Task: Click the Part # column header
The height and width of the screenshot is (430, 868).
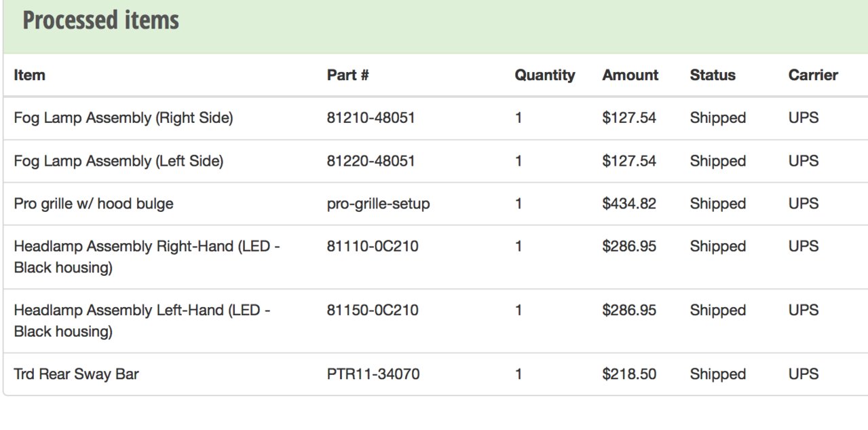Action: tap(347, 75)
